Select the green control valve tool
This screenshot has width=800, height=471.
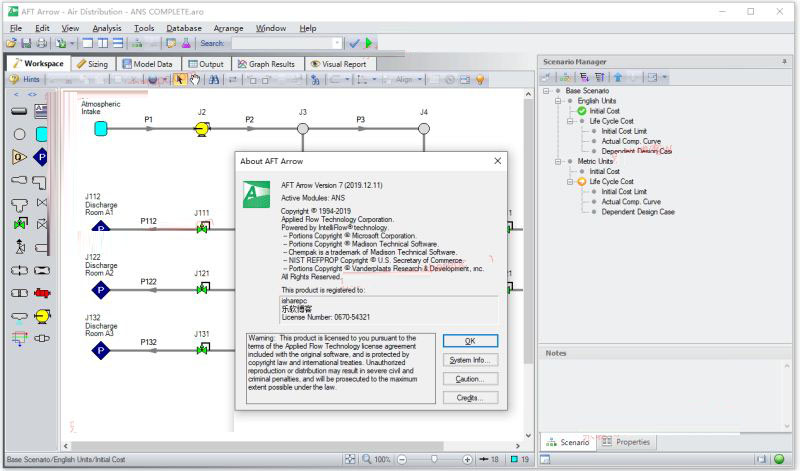click(20, 224)
